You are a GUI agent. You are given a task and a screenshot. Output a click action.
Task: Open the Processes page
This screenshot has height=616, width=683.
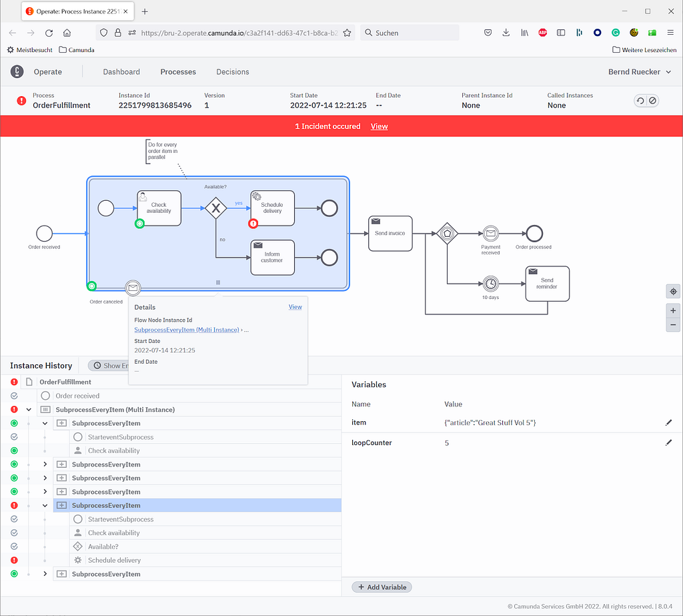[x=178, y=72]
